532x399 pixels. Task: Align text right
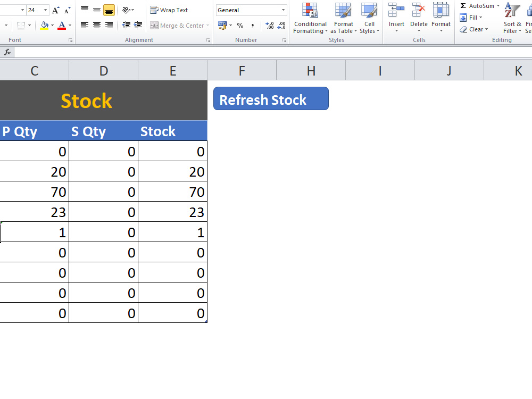[109, 26]
